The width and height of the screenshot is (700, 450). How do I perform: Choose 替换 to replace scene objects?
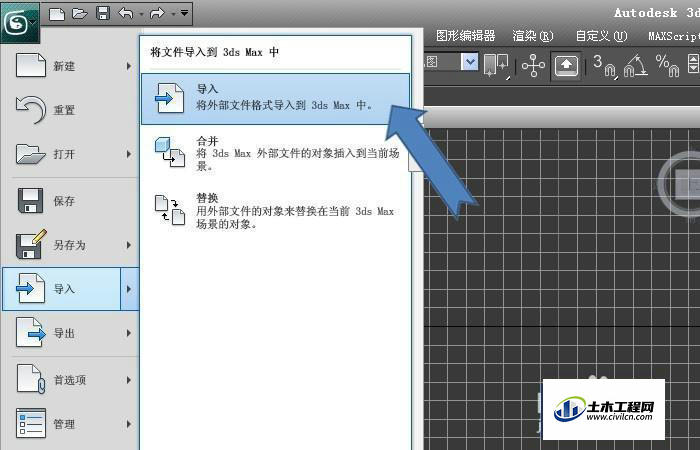[275, 211]
